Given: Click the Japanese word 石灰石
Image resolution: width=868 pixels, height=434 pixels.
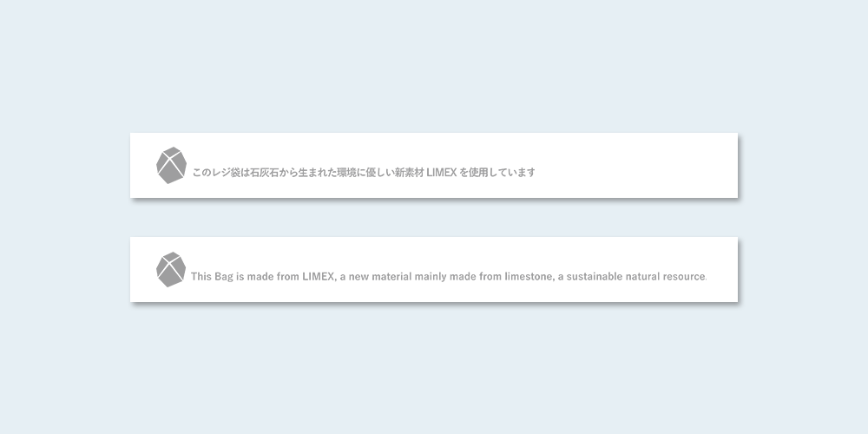Looking at the screenshot, I should [x=265, y=172].
